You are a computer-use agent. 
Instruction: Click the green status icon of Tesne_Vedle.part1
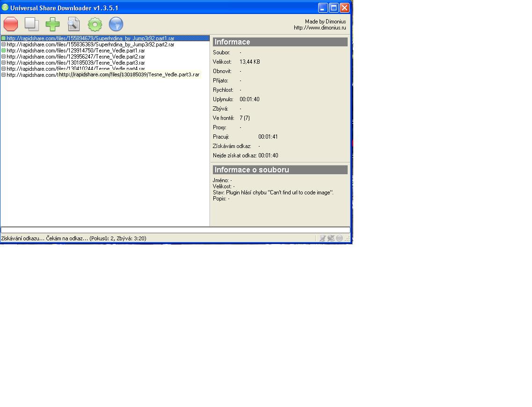point(3,51)
